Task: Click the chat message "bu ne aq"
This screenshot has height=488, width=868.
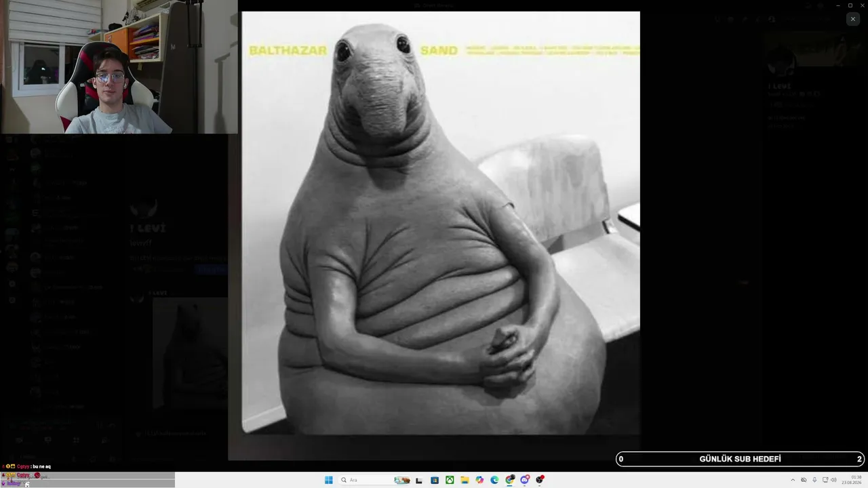Action: [41, 466]
